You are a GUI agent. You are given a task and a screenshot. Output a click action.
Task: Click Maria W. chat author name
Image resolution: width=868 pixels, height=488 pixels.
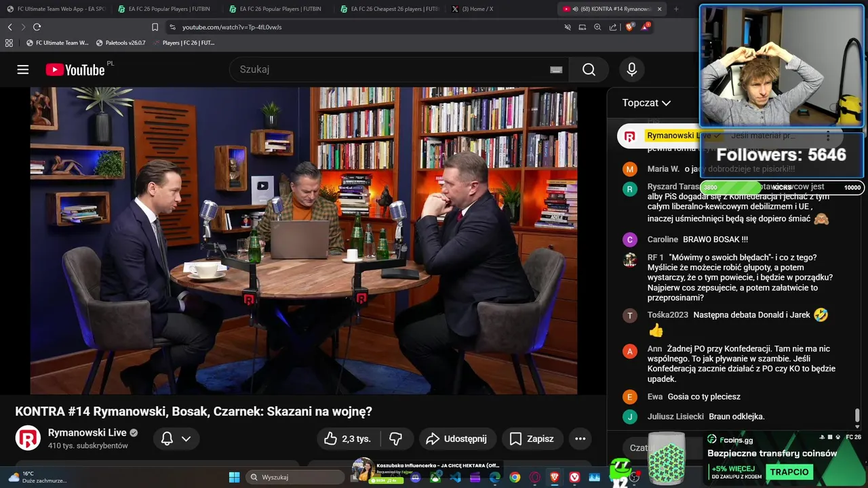(x=663, y=169)
